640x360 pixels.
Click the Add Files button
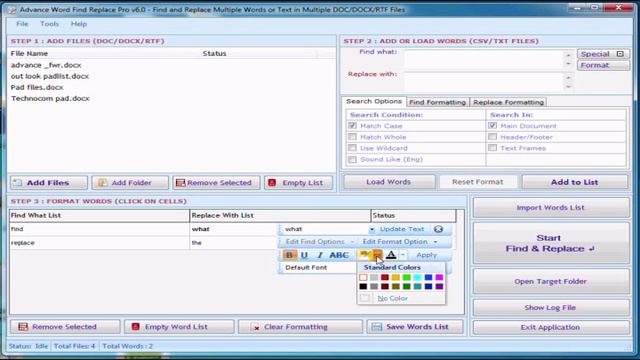(x=49, y=182)
